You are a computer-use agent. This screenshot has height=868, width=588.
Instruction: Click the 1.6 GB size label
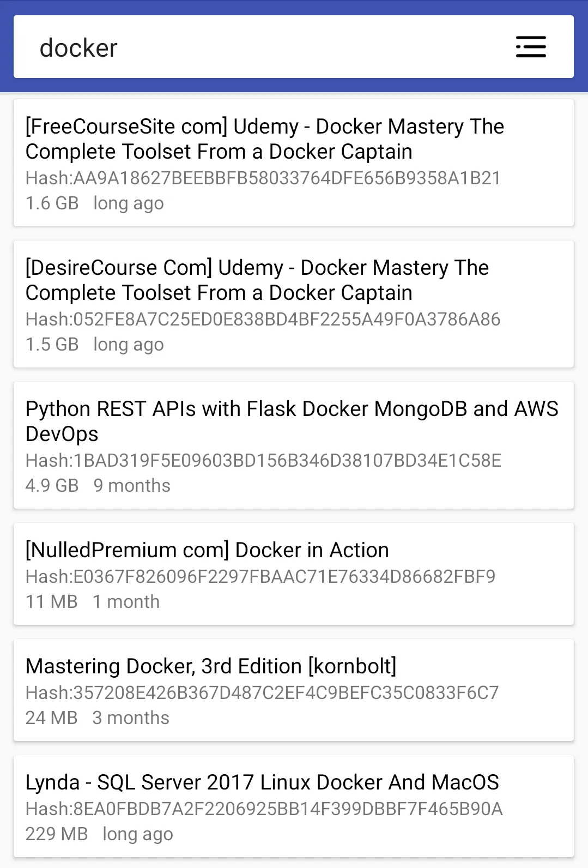coord(53,202)
